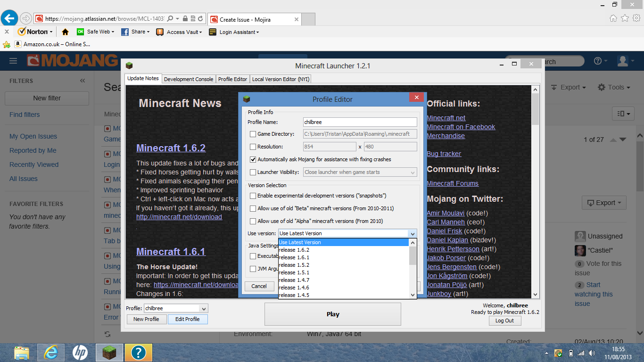Uncheck automatically ask Mojang for assistance

[x=253, y=160]
